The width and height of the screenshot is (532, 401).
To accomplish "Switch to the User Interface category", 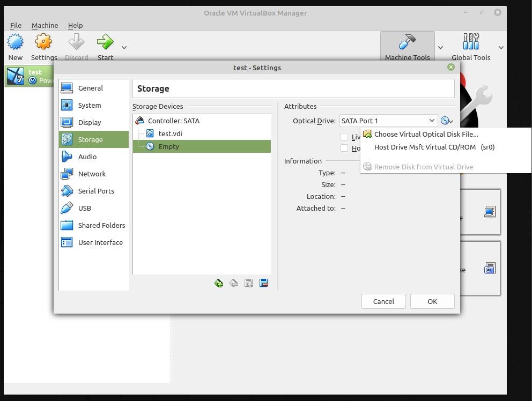I will tap(94, 242).
